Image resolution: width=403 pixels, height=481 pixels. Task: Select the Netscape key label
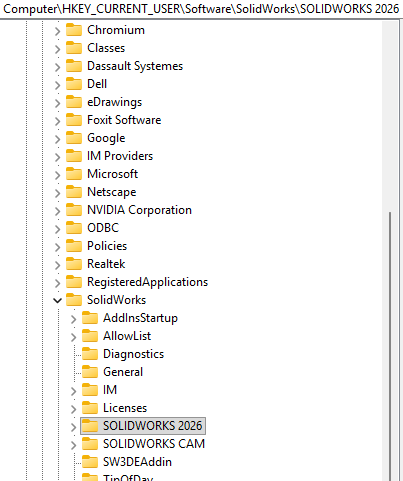(112, 192)
